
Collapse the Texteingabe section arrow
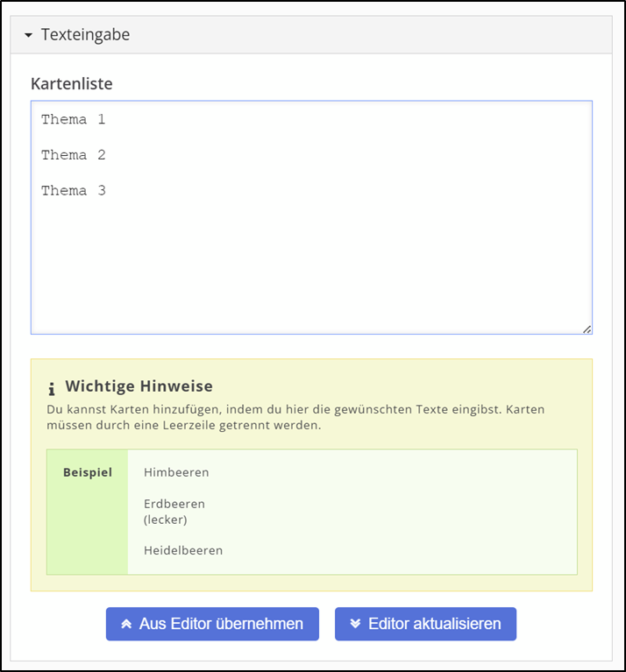[28, 35]
